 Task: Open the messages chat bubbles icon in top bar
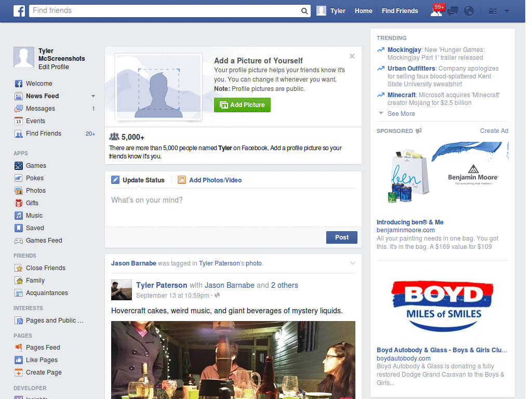click(453, 11)
